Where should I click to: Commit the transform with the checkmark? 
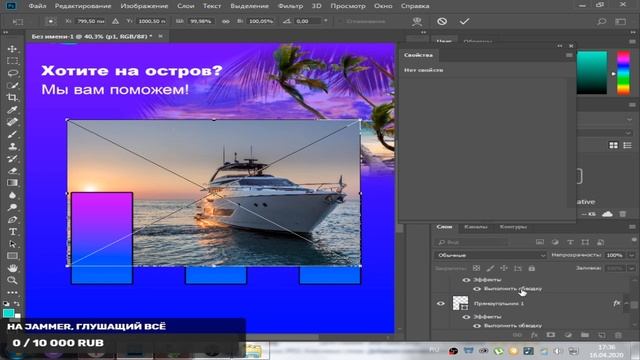464,21
